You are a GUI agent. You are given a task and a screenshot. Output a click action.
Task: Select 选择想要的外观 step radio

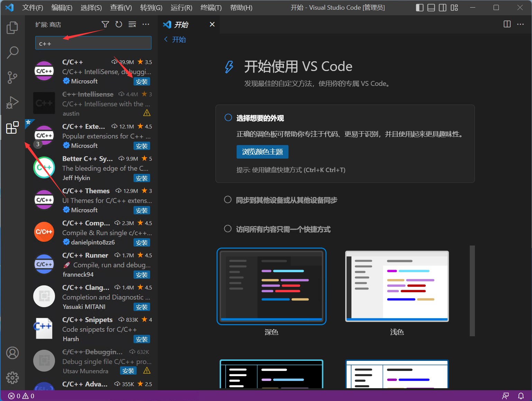(228, 117)
